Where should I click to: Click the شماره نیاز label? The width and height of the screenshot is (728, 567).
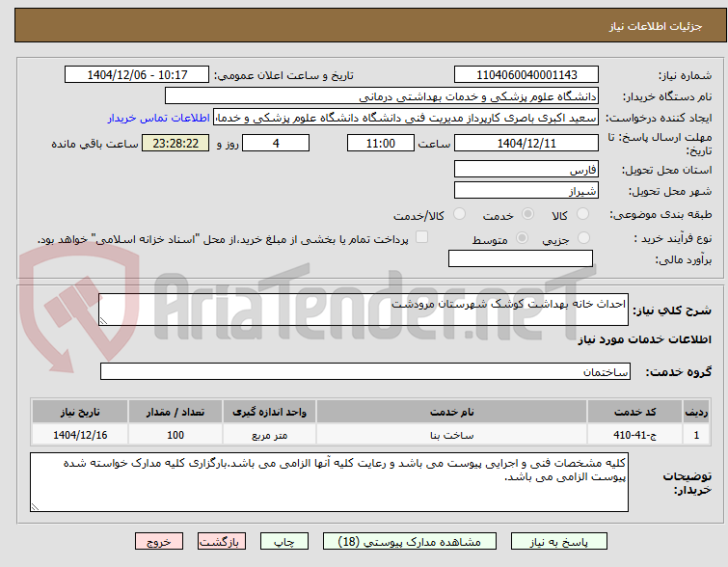pos(685,75)
